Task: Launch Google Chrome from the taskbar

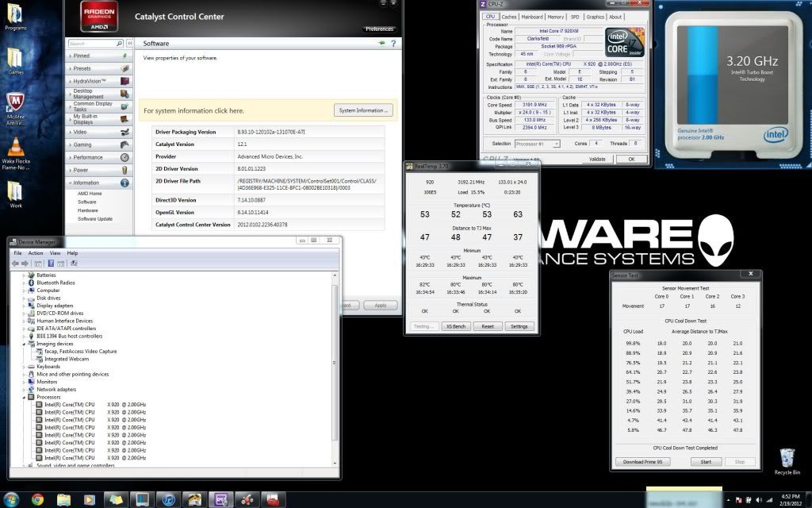Action: click(x=37, y=500)
